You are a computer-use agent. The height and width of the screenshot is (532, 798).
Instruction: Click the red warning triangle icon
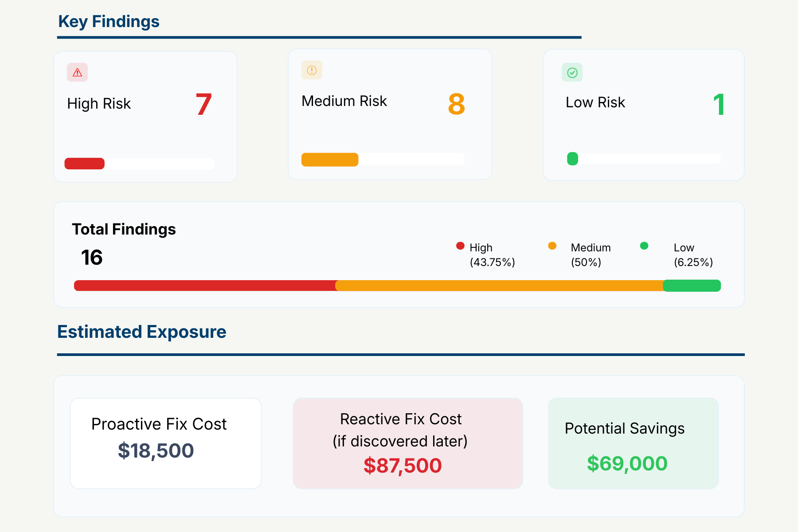78,72
